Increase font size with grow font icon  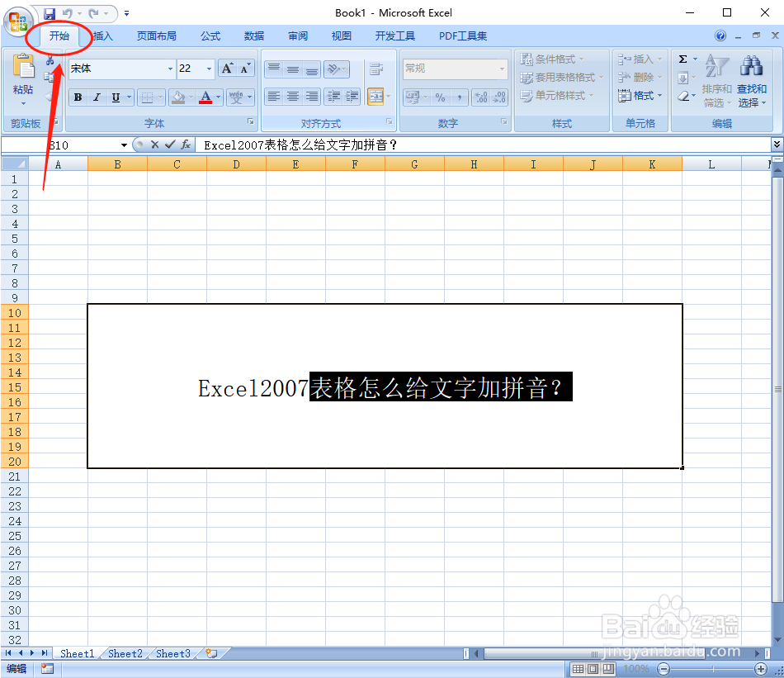pyautogui.click(x=227, y=69)
